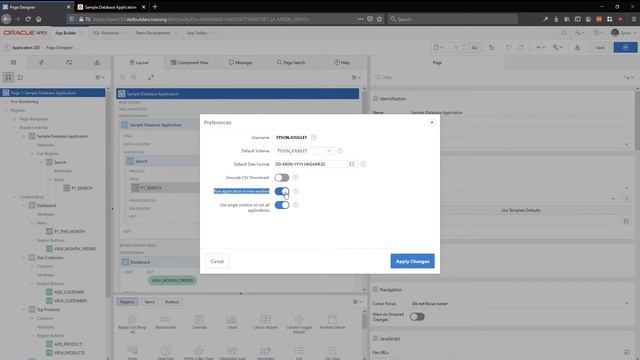Click Apply Changes in Preferences dialog

(412, 261)
